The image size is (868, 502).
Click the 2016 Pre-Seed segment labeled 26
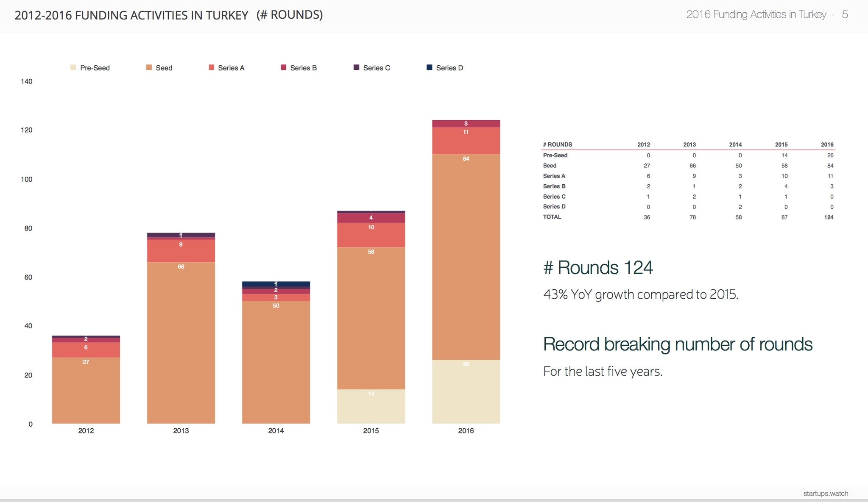[x=466, y=392]
